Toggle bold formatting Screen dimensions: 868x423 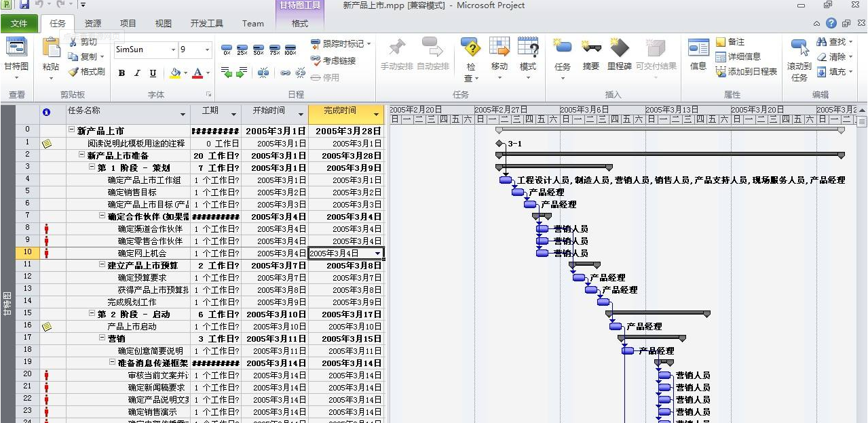point(121,73)
